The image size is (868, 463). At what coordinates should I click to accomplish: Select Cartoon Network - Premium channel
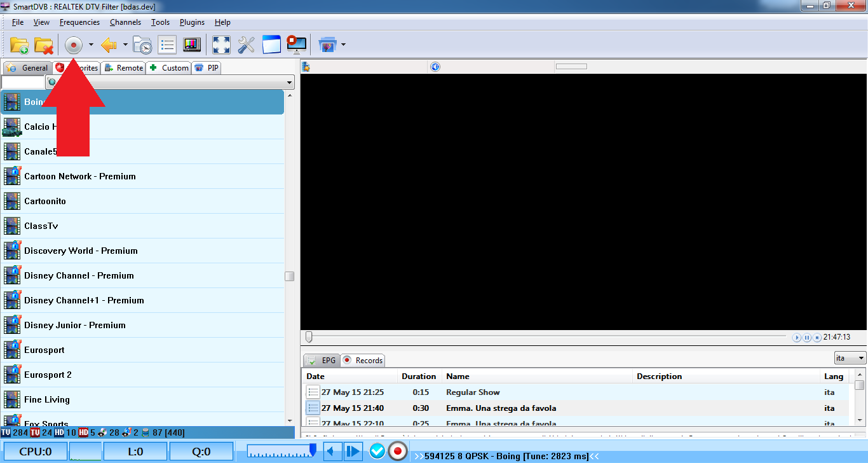click(142, 176)
